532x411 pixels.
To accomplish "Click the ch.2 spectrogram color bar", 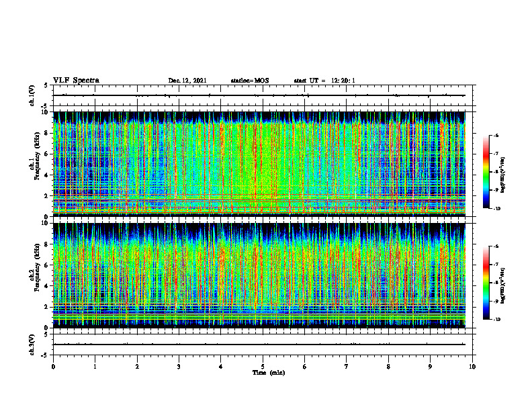I will (x=486, y=283).
